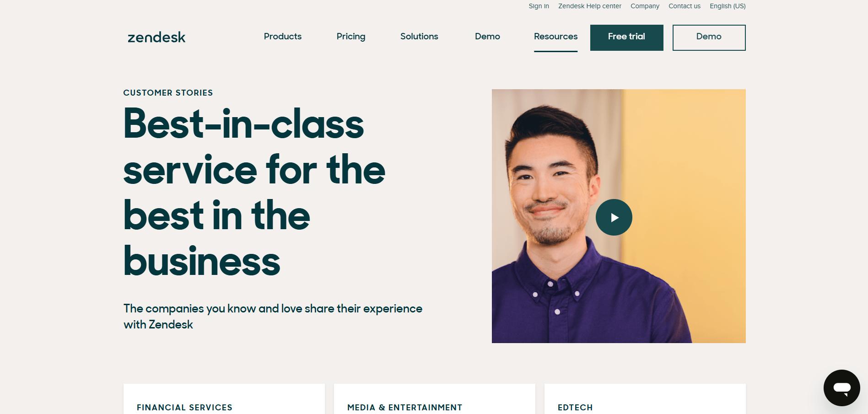
Task: Go to Contact us
Action: (x=684, y=6)
